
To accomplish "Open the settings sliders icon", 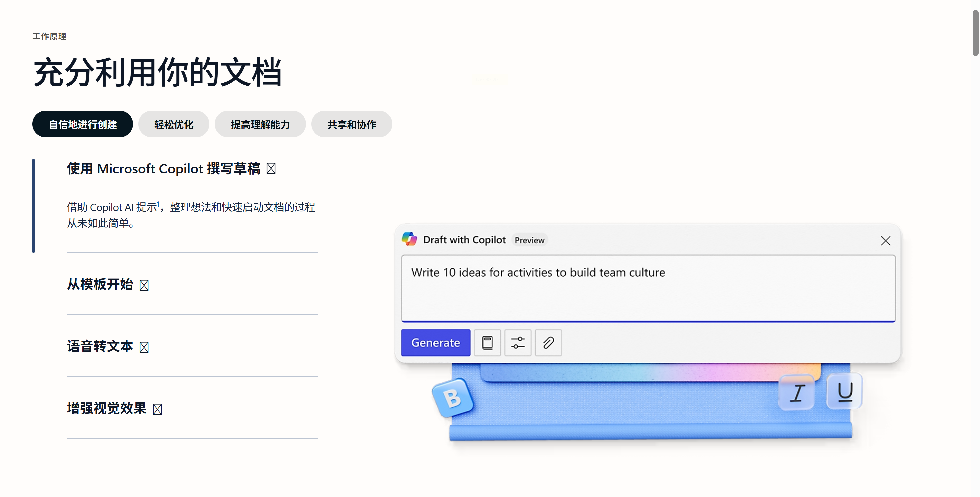I will point(518,343).
